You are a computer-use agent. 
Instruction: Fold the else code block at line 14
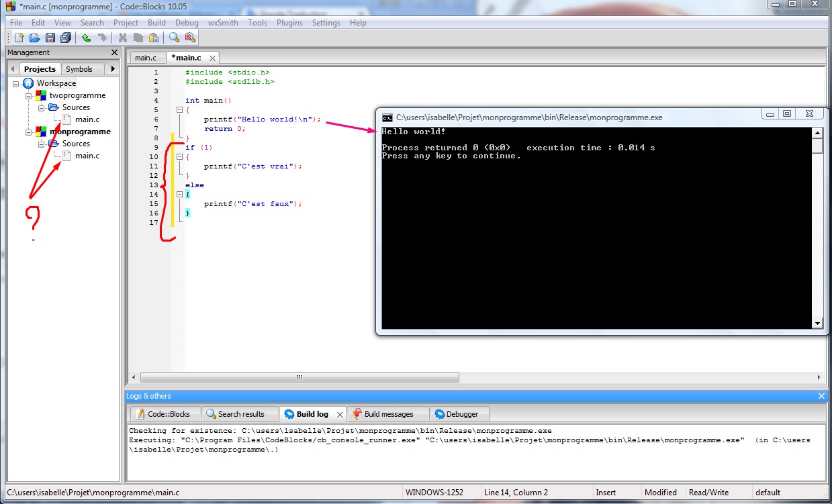(179, 195)
